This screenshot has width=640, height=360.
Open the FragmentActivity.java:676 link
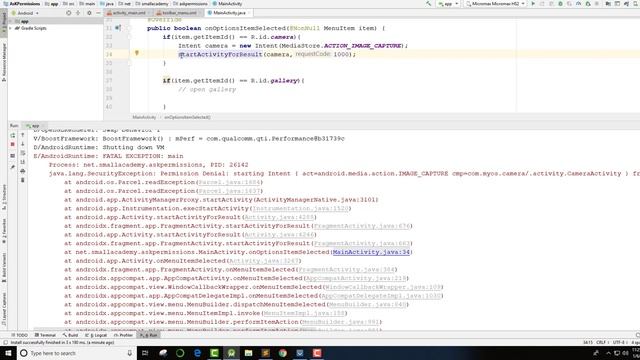(x=362, y=226)
